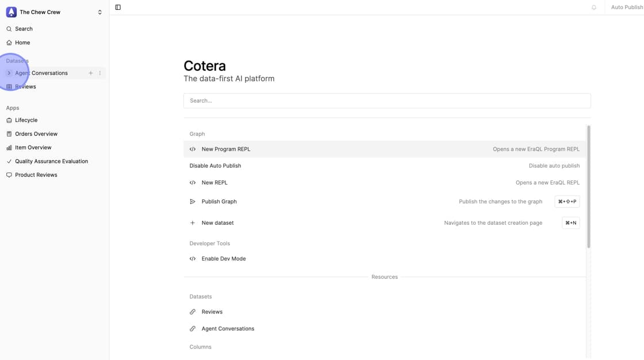Click the Reviews table icon in sidebar
Screen dimensions: 644x360
[x=9, y=87]
